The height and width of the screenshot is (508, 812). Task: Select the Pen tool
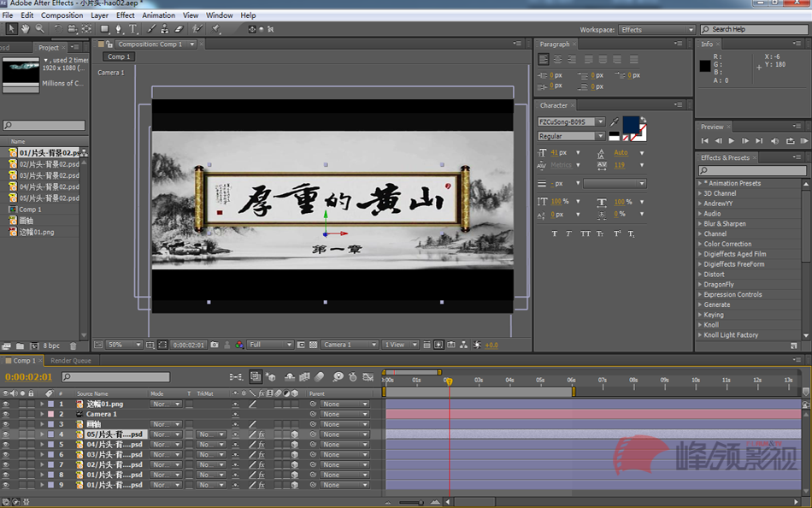coord(119,29)
